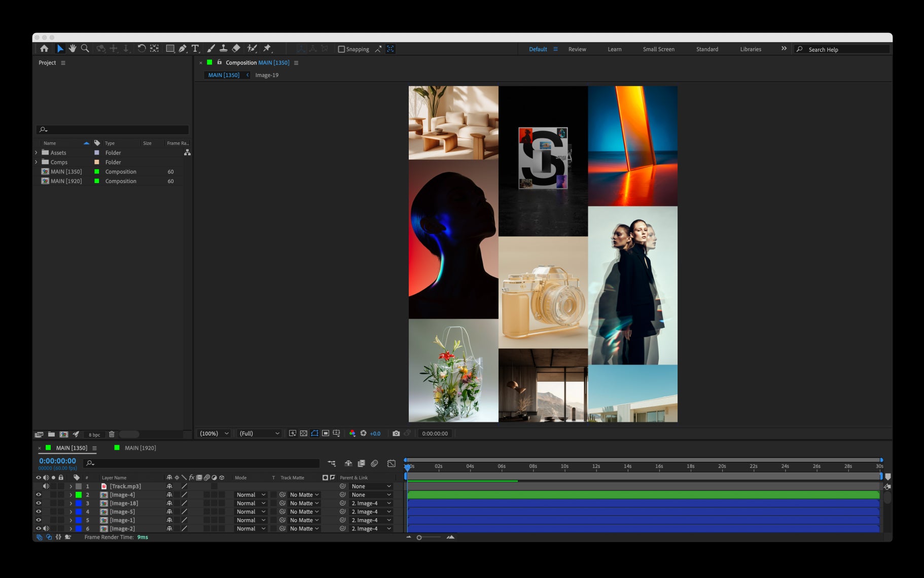Screen dimensions: 924x578
Task: Click the current timecode 0:00:00:00
Action: pos(57,461)
